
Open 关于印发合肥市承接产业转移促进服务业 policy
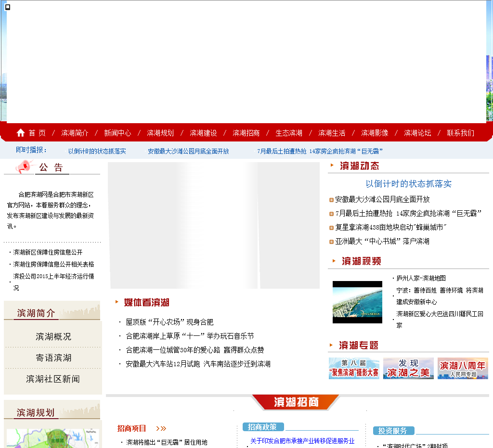click(x=302, y=441)
